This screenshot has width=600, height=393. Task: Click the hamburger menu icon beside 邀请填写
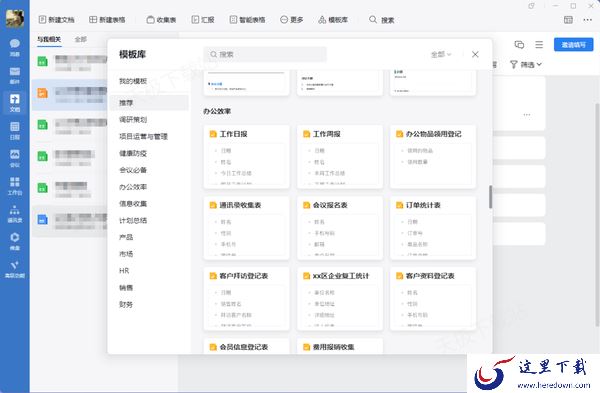coord(539,44)
